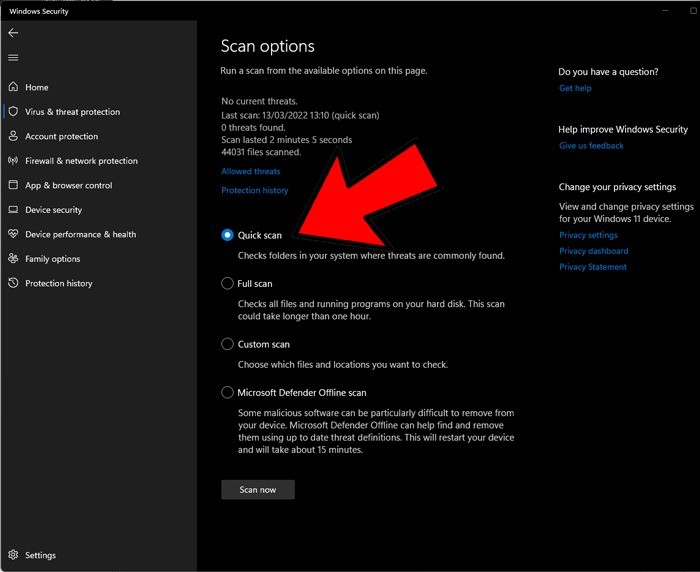Open the hamburger navigation menu
This screenshot has width=700, height=572.
coord(13,58)
